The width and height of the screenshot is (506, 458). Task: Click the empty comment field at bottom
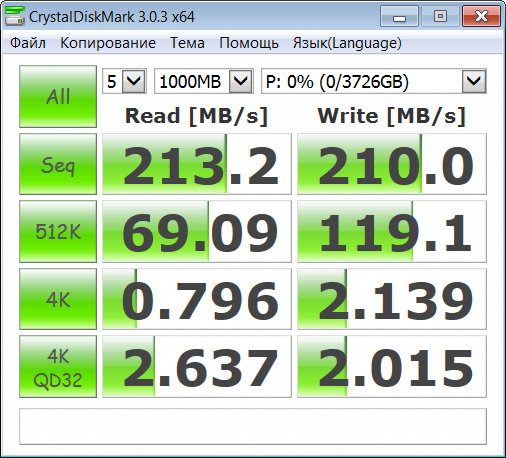point(253,426)
